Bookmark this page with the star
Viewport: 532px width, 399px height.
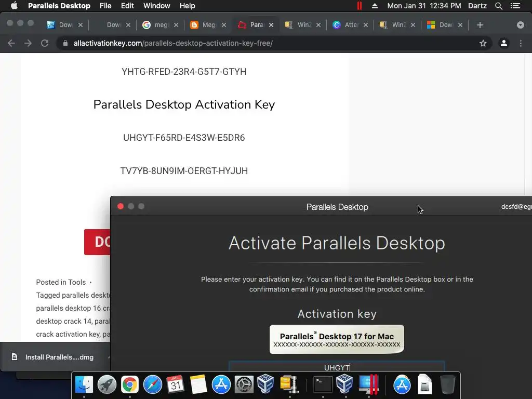pos(483,43)
